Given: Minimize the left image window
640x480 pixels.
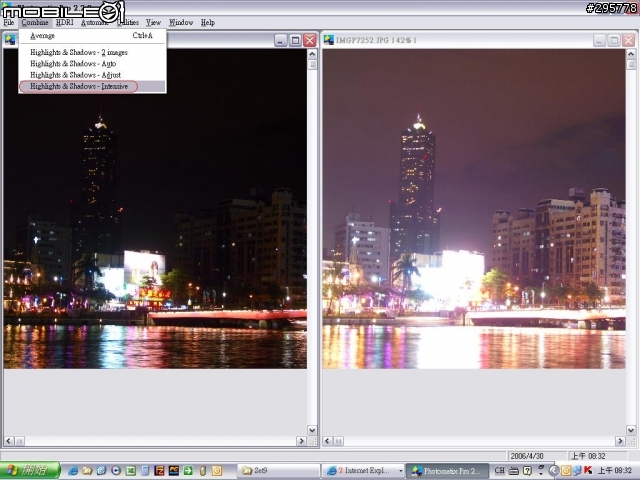Looking at the screenshot, I should click(281, 40).
